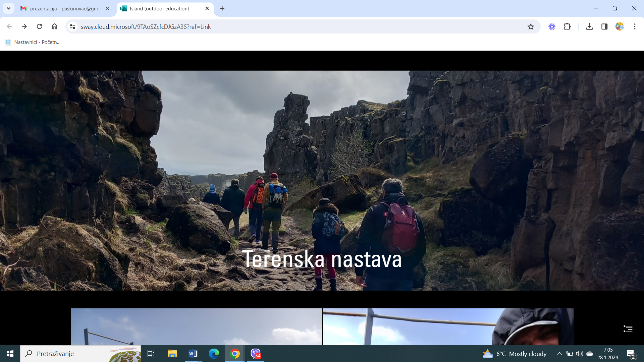The image size is (644, 362).
Task: Open Chrome three-dot menu
Action: pyautogui.click(x=635, y=26)
